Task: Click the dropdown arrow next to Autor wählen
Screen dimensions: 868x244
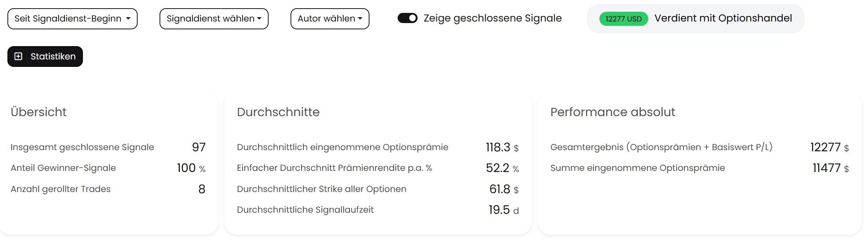Action: pyautogui.click(x=361, y=18)
